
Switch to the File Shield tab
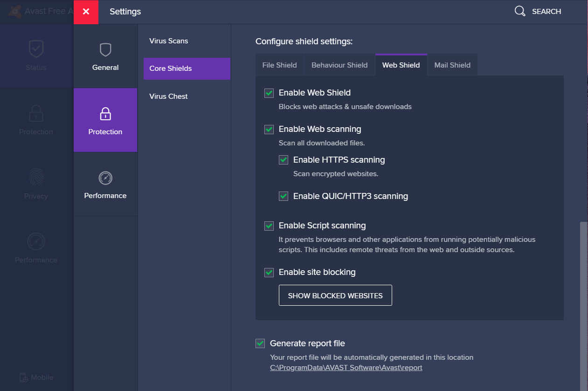coord(279,65)
